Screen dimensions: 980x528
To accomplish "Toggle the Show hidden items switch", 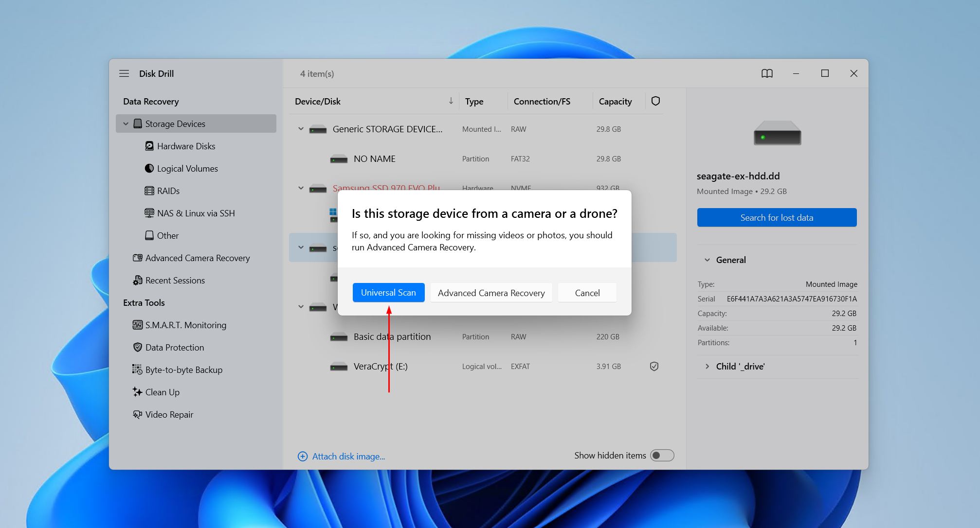I will [x=662, y=456].
